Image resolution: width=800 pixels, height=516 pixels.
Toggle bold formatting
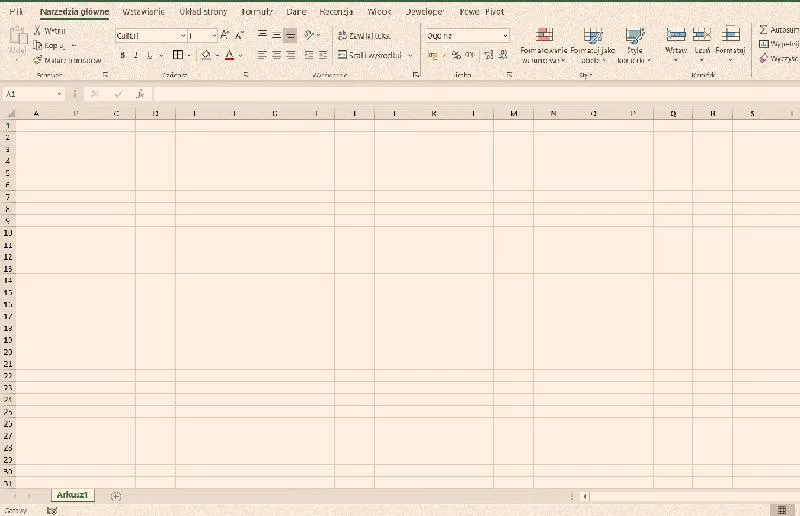click(x=122, y=55)
